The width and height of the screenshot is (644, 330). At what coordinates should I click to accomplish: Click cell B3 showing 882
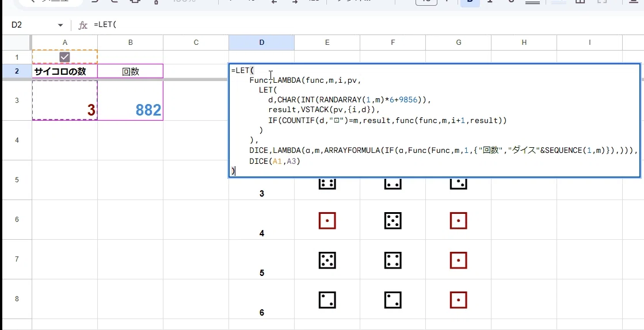coord(130,101)
